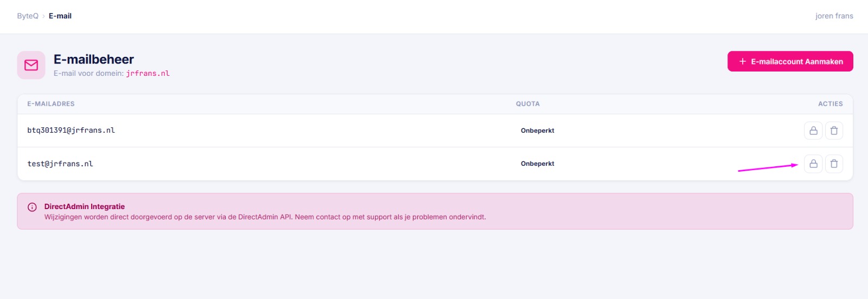The width and height of the screenshot is (868, 299).
Task: Delete the btq301391@jrfrans.nl account with trash icon
Action: pos(834,131)
